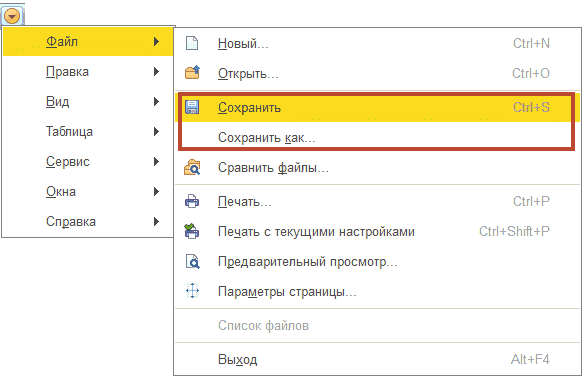Image resolution: width=582 pixels, height=376 pixels.
Task: Expand the Окна submenu arrow
Action: pos(157,192)
